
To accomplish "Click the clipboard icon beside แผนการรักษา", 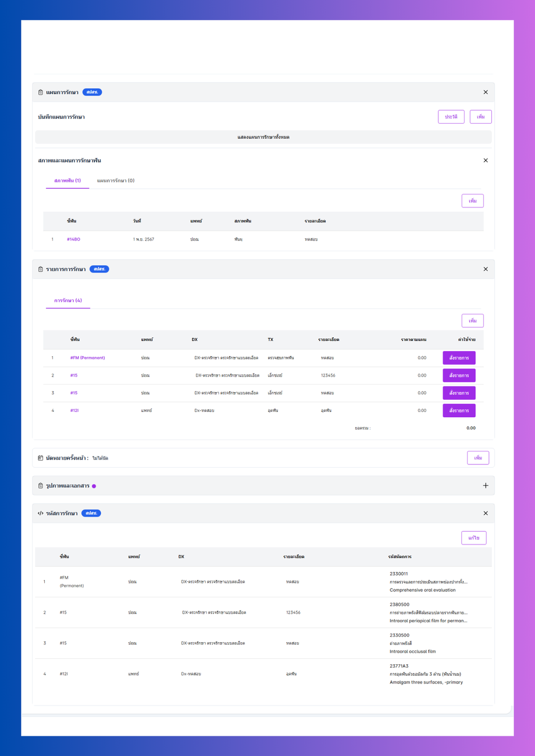I will point(41,92).
